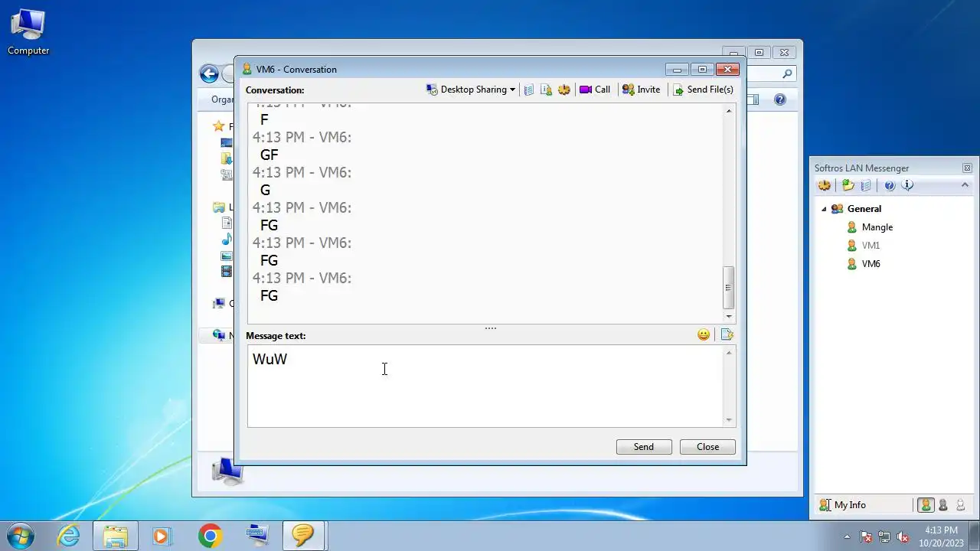Select the GF message in conversation
Viewport: 980px width, 551px height.
pyautogui.click(x=269, y=155)
